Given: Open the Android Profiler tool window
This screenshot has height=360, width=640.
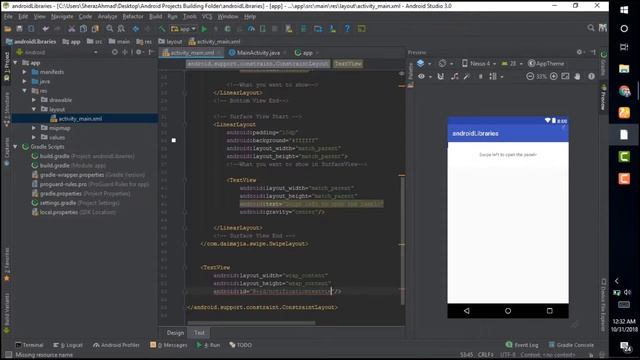Looking at the screenshot, I should pos(116,345).
